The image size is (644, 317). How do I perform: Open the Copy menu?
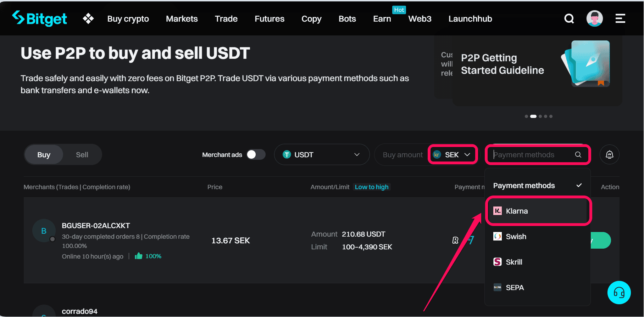tap(311, 19)
